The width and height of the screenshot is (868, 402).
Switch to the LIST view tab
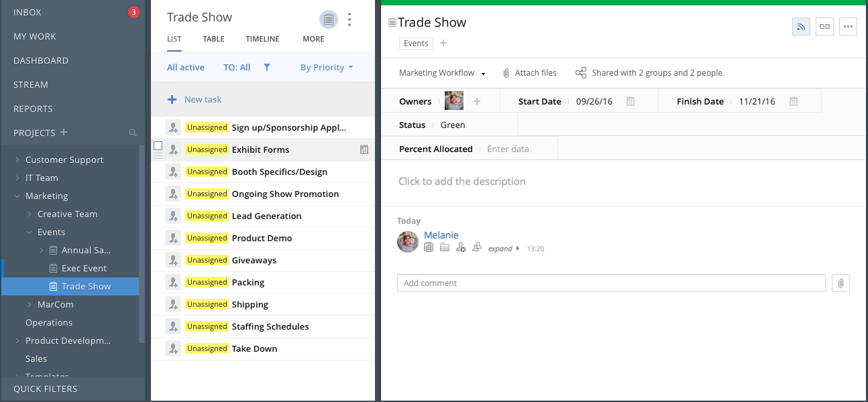coord(174,39)
